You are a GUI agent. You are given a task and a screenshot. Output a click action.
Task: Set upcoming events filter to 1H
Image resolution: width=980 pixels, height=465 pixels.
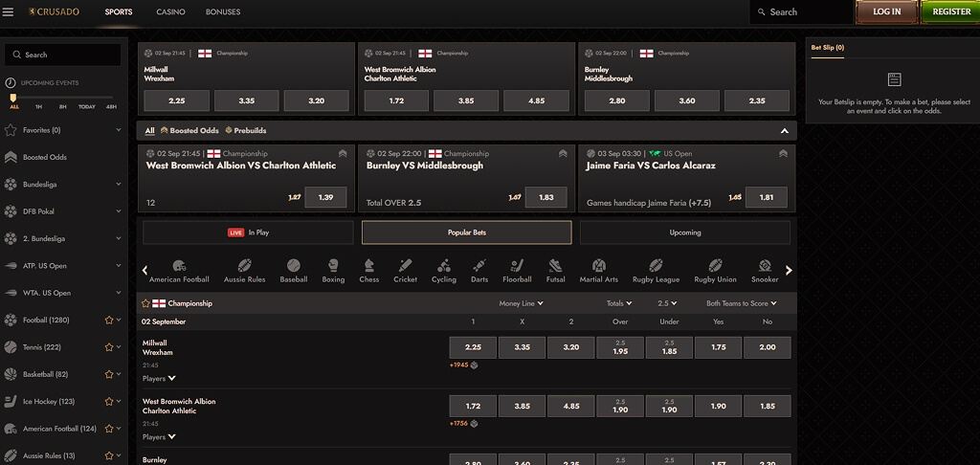click(x=38, y=107)
